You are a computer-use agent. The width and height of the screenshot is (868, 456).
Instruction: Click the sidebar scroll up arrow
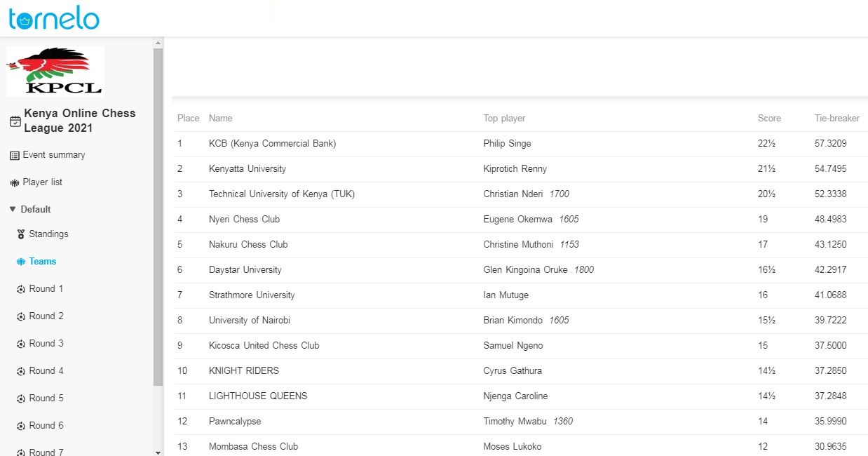click(x=158, y=43)
